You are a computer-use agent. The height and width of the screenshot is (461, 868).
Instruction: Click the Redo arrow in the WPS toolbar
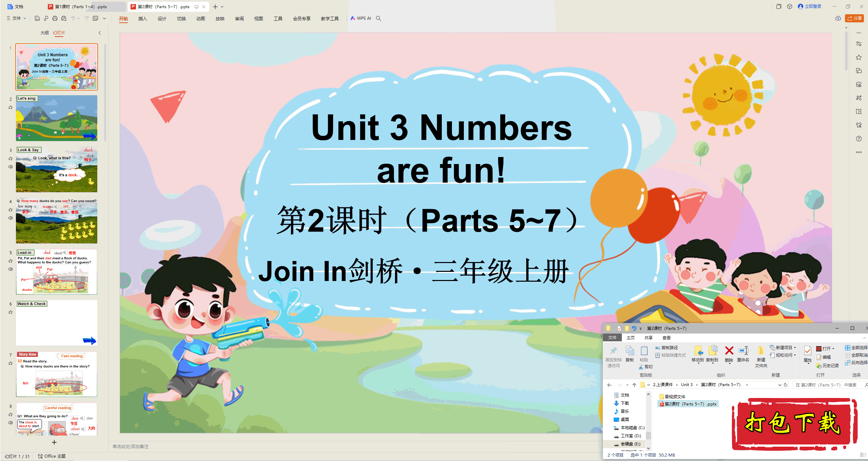[x=87, y=18]
